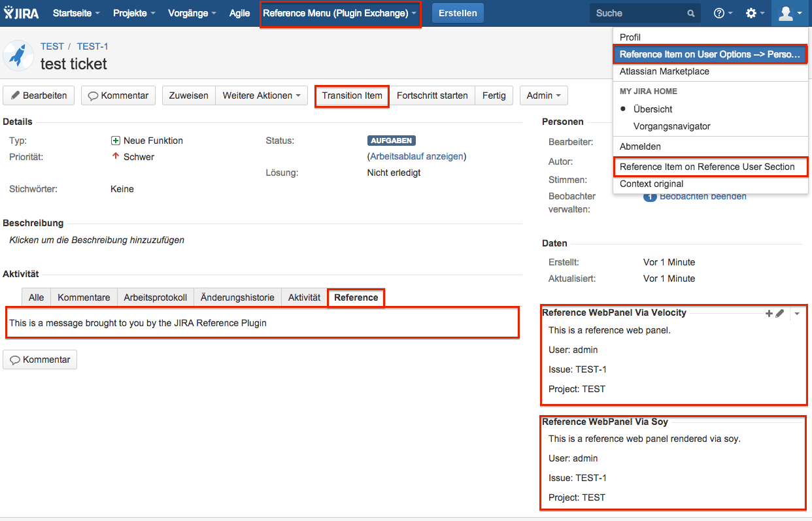Click the Zuweisen button

pyautogui.click(x=189, y=95)
